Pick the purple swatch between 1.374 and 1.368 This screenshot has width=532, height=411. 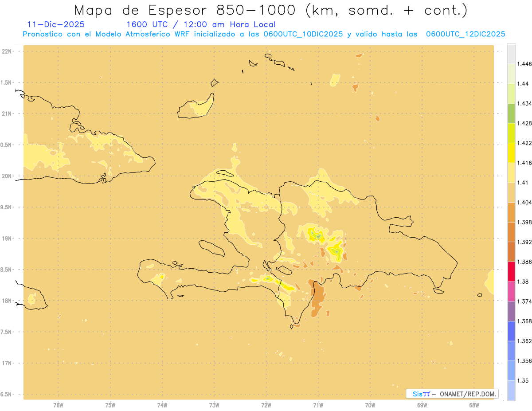click(x=511, y=311)
